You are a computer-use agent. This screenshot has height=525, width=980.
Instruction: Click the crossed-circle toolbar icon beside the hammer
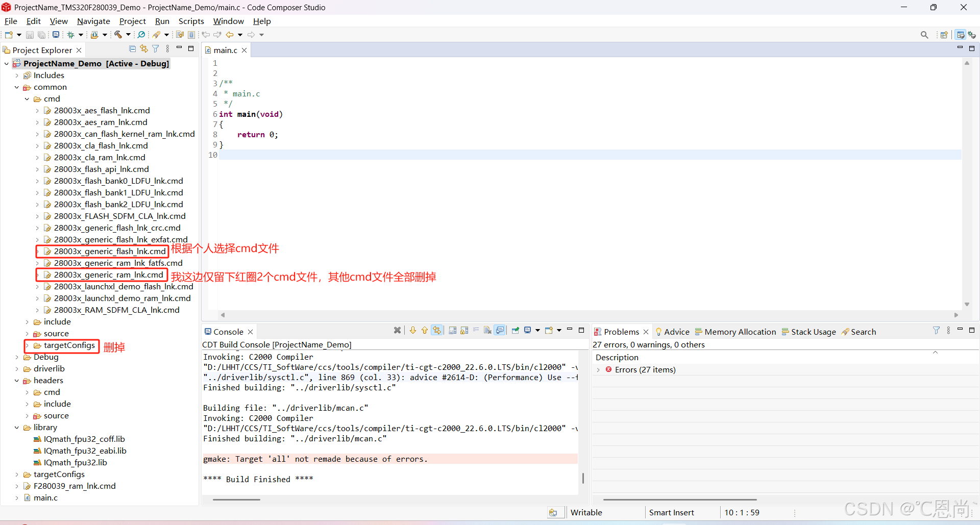(x=141, y=35)
